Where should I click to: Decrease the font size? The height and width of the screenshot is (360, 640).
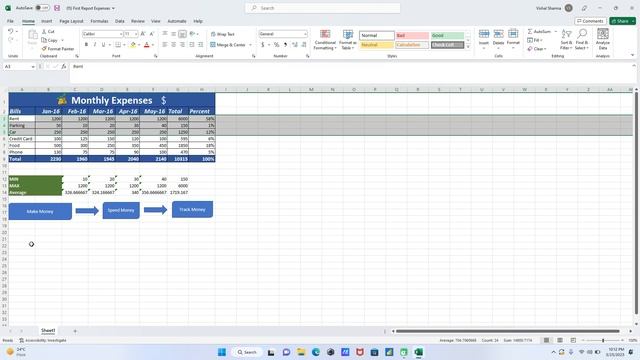click(x=151, y=34)
